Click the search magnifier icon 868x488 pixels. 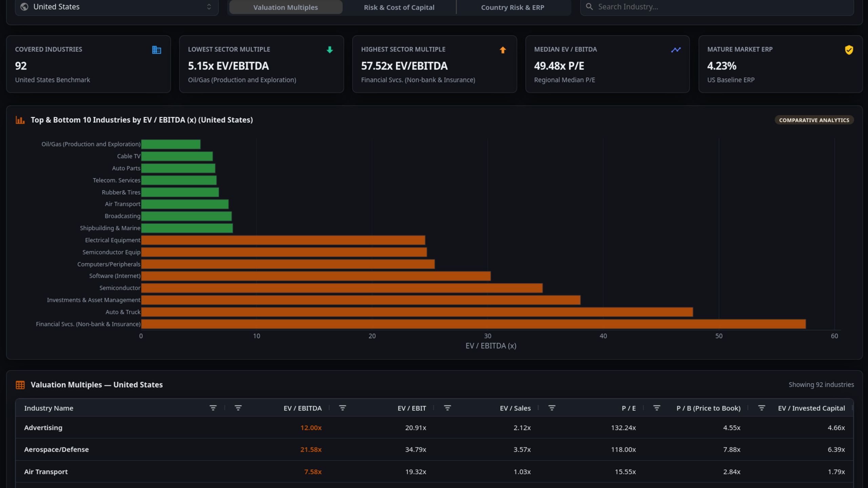point(589,7)
